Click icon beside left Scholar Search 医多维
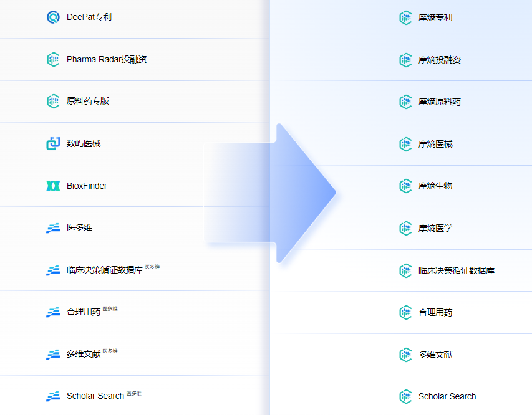 (53, 396)
